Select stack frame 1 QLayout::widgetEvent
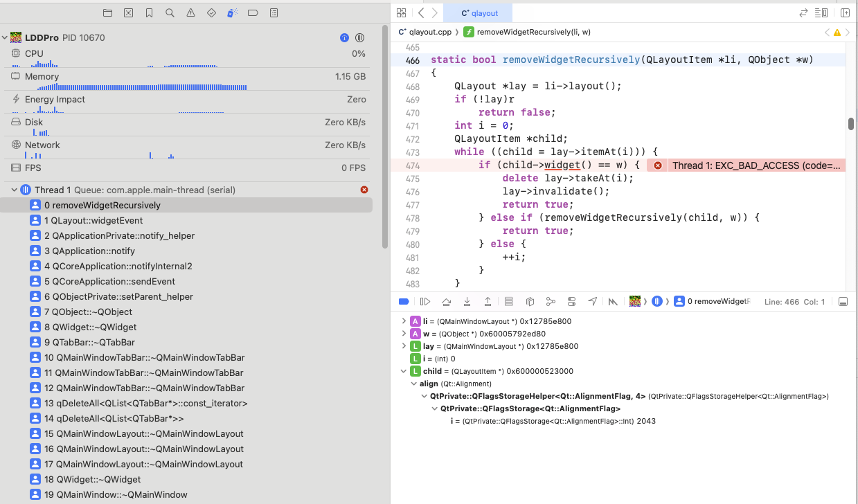The width and height of the screenshot is (858, 504). [187, 220]
